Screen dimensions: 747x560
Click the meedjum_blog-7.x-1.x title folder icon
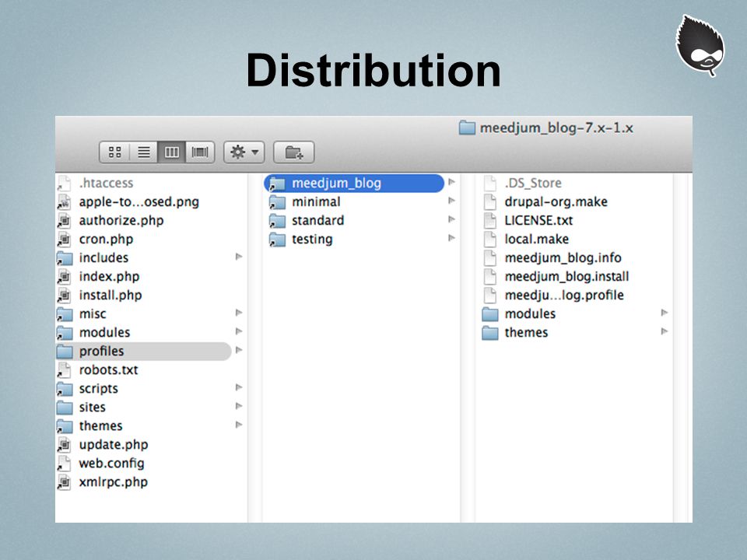click(x=467, y=128)
